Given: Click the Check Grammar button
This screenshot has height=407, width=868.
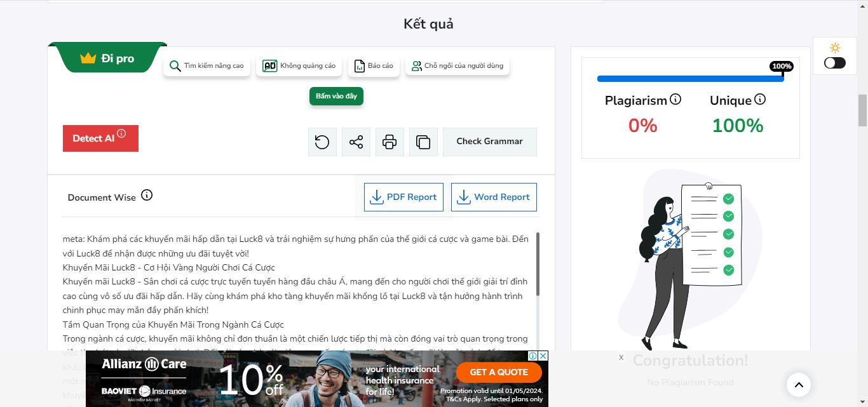Looking at the screenshot, I should [489, 142].
